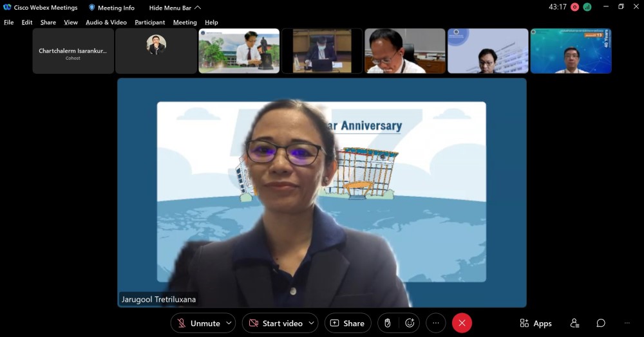Click the red Leave meeting button
Image resolution: width=644 pixels, height=337 pixels.
pyautogui.click(x=462, y=323)
